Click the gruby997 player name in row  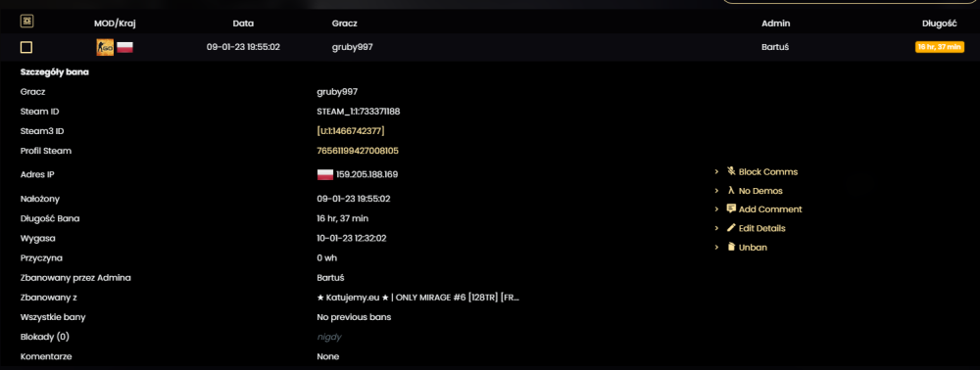[353, 47]
